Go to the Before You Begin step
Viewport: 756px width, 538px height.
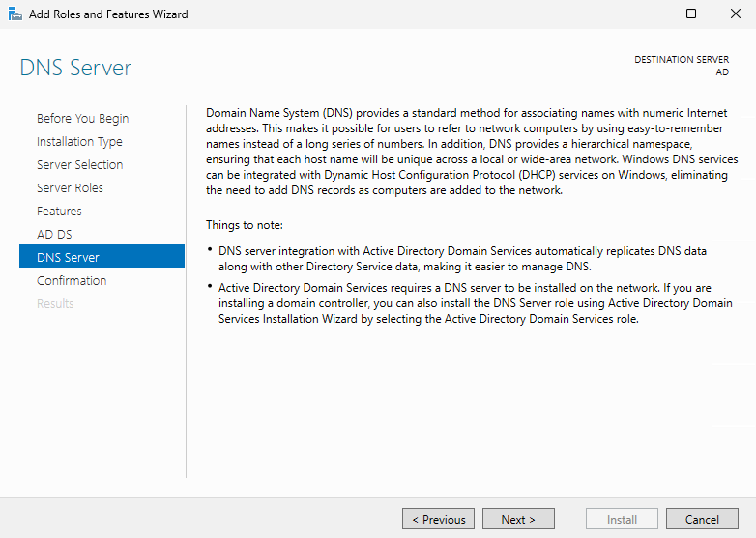point(82,119)
